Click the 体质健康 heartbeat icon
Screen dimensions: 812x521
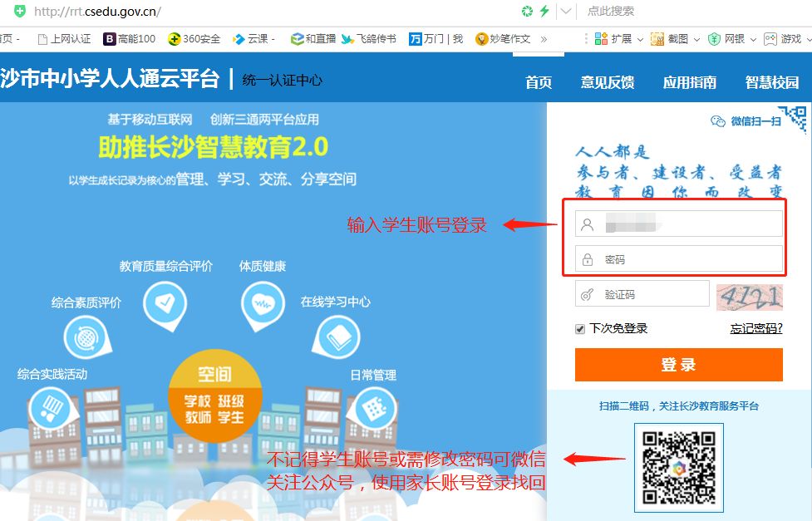[x=263, y=304]
